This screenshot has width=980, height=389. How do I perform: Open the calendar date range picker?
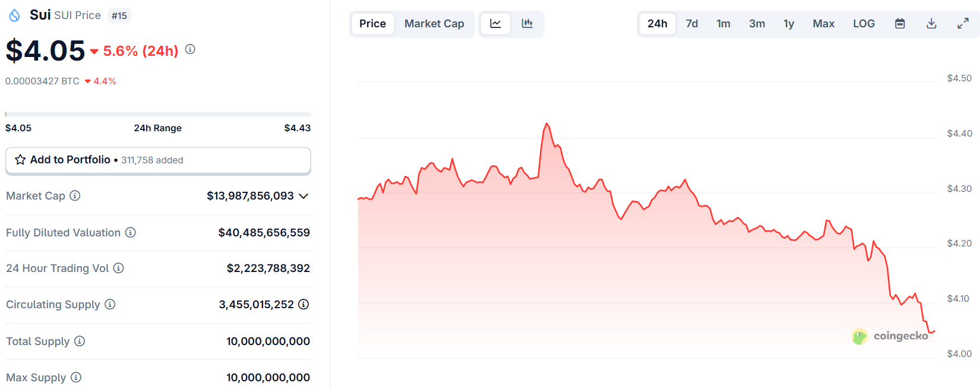coord(900,24)
